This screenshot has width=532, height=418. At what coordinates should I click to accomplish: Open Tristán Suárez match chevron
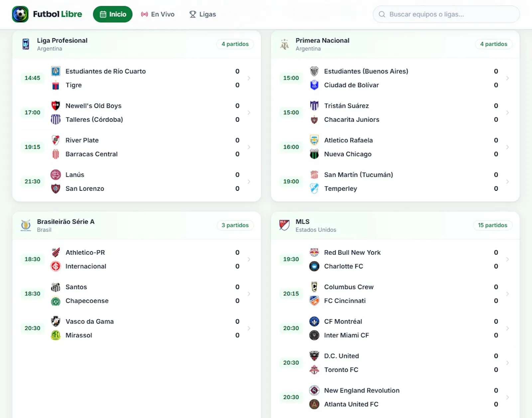[x=507, y=113]
